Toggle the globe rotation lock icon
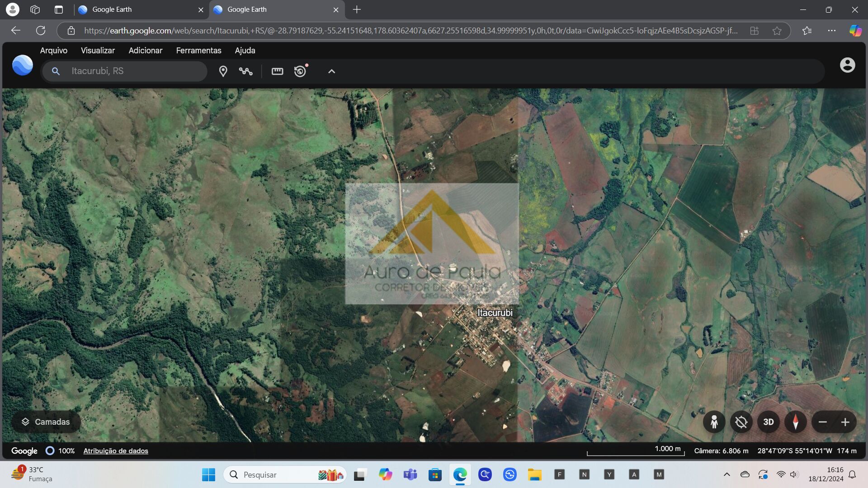 [741, 422]
